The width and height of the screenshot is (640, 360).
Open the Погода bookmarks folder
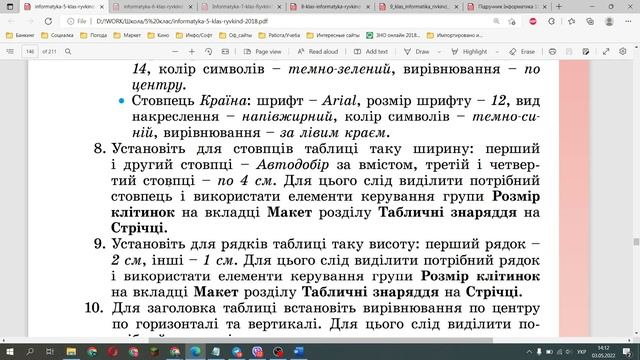click(x=94, y=36)
